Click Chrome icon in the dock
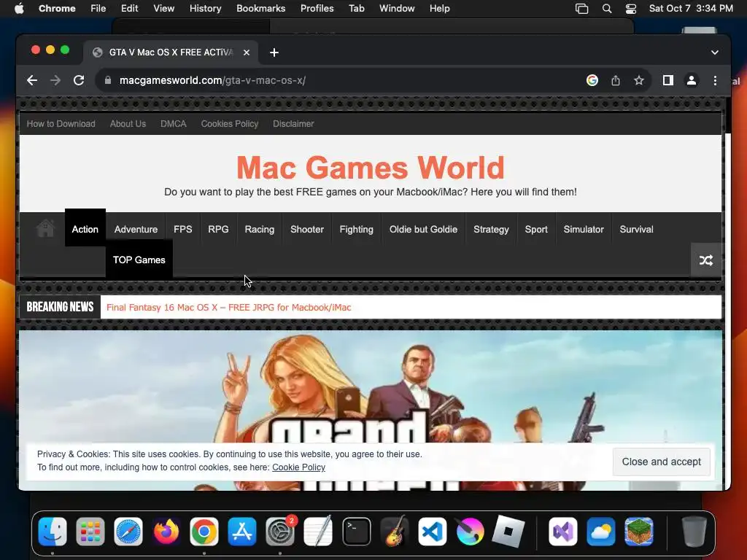The image size is (747, 560). 204,532
